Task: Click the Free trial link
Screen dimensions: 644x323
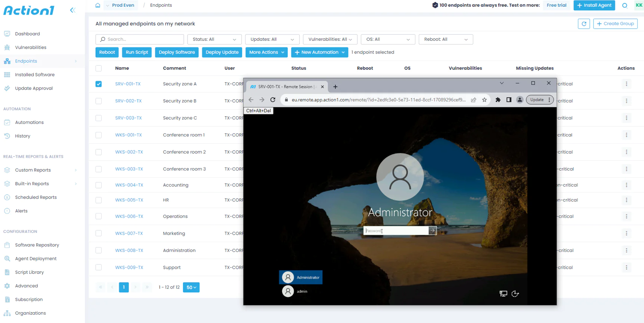Action: (557, 5)
